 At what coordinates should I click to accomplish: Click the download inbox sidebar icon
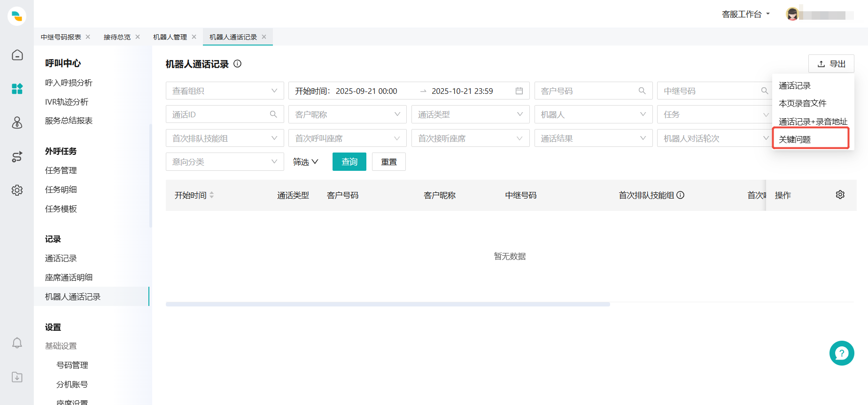pos(17,377)
